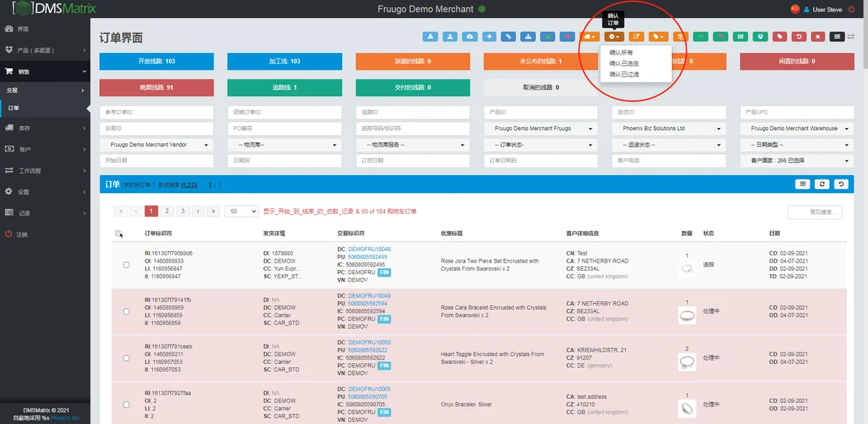Click the red 晚期线路: 91 status tile
Image resolution: width=868 pixels, height=424 pixels.
[156, 88]
